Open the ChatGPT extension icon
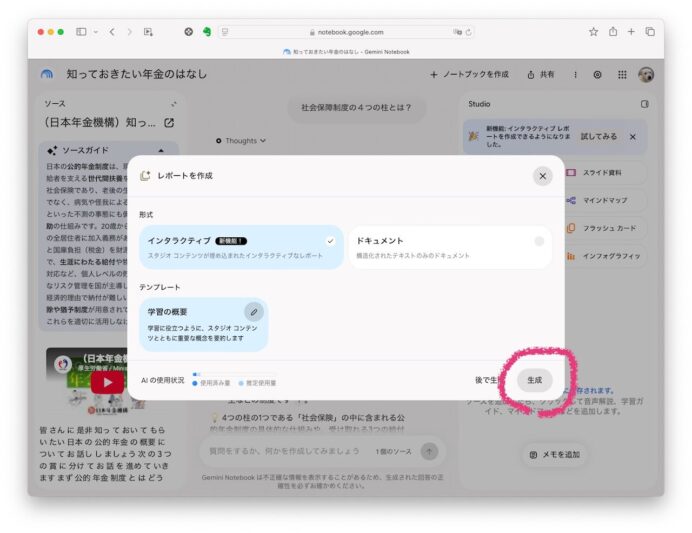692x533 pixels. [x=188, y=32]
